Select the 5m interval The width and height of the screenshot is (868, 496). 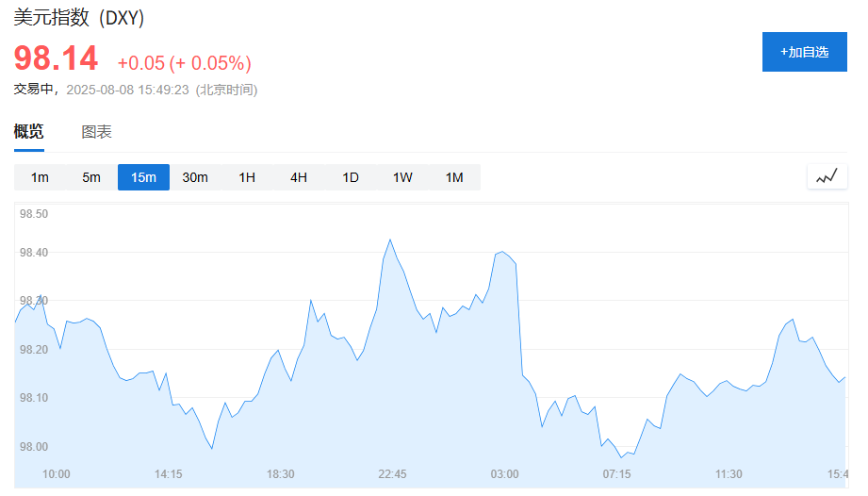(x=91, y=177)
